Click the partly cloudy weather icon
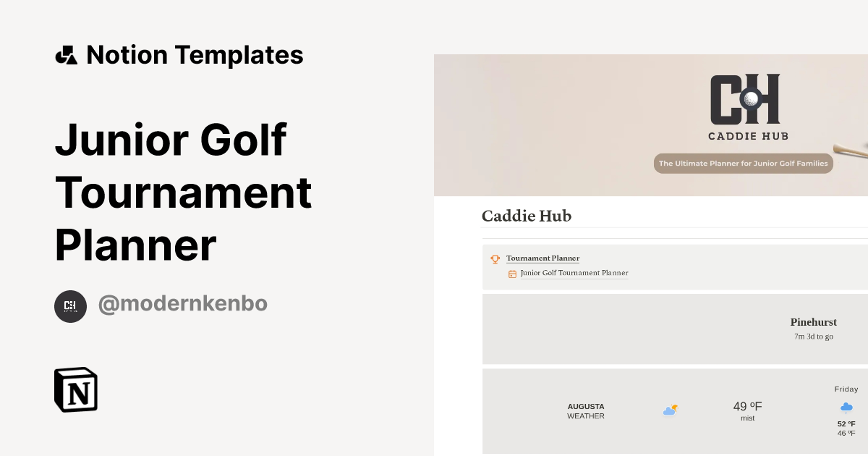Screen dimensions: 868x456 pyautogui.click(x=670, y=410)
